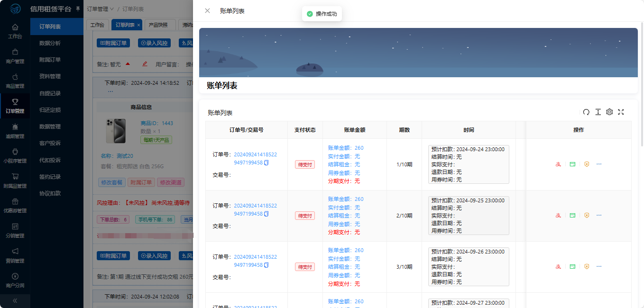Open 附属品管理 in the left sidebar

(15, 181)
